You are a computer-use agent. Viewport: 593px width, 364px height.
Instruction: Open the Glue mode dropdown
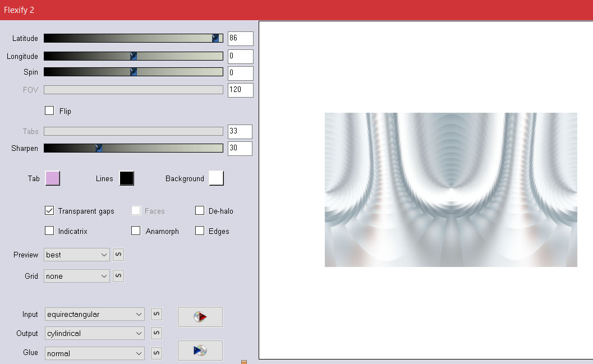[x=94, y=353]
